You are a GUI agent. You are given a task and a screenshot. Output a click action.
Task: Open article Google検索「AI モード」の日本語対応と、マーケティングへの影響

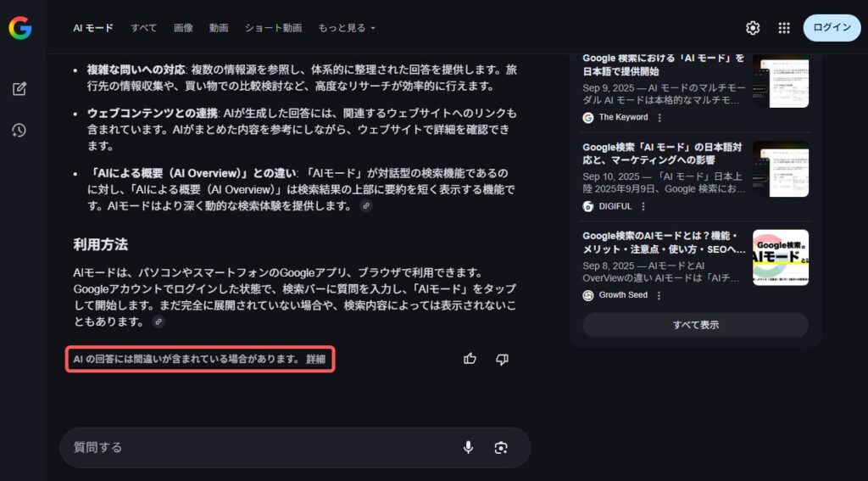pyautogui.click(x=662, y=154)
